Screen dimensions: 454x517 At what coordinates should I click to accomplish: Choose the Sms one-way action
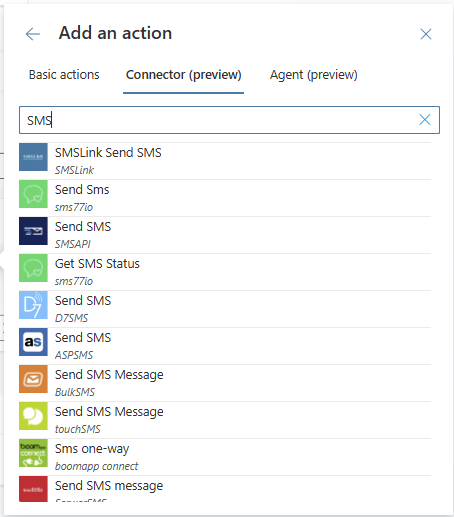pyautogui.click(x=225, y=457)
